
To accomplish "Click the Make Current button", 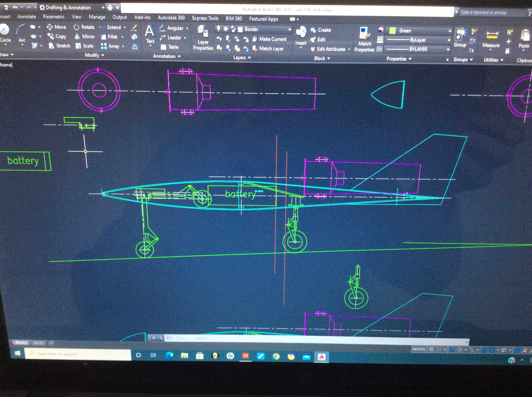I will pos(269,39).
